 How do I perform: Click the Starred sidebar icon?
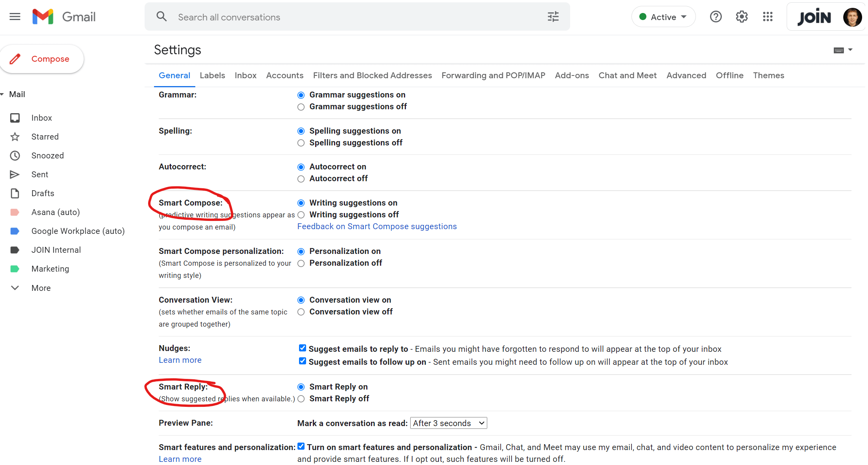click(x=15, y=136)
